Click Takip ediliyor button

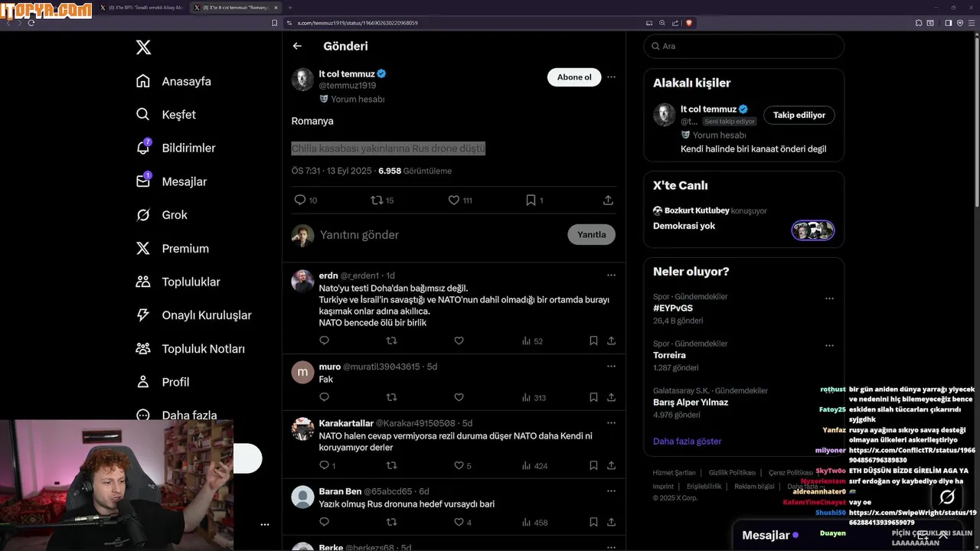pyautogui.click(x=799, y=115)
